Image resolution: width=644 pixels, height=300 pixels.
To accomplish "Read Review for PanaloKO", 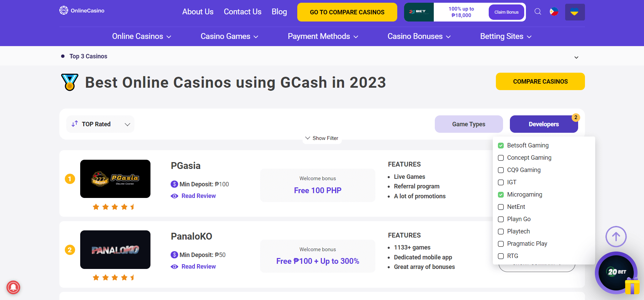I will (199, 267).
